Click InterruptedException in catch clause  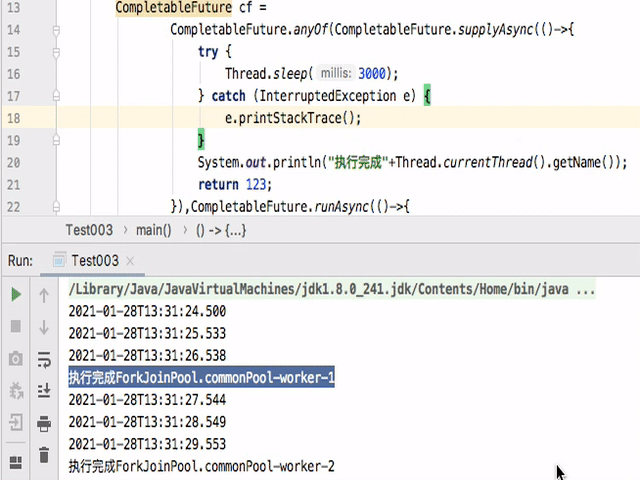[327, 96]
